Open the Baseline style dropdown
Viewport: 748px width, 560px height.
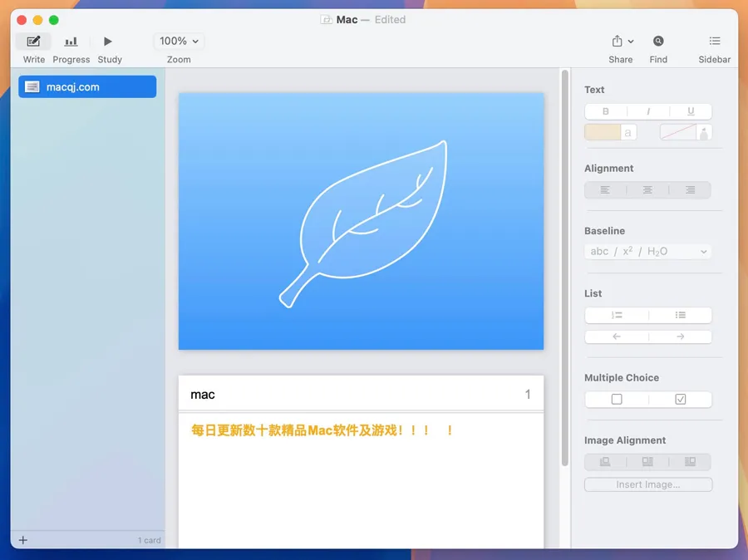click(x=647, y=252)
